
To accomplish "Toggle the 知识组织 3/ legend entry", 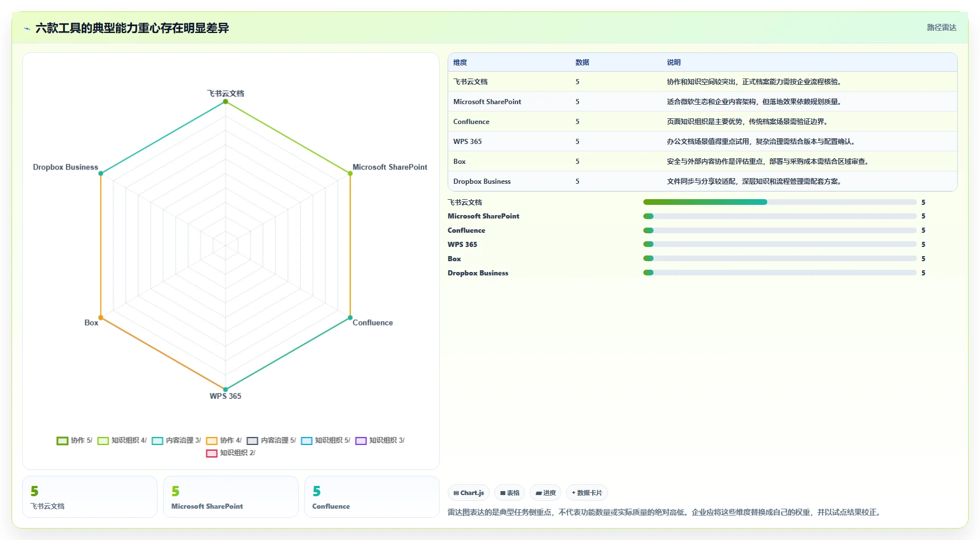I will pyautogui.click(x=380, y=440).
